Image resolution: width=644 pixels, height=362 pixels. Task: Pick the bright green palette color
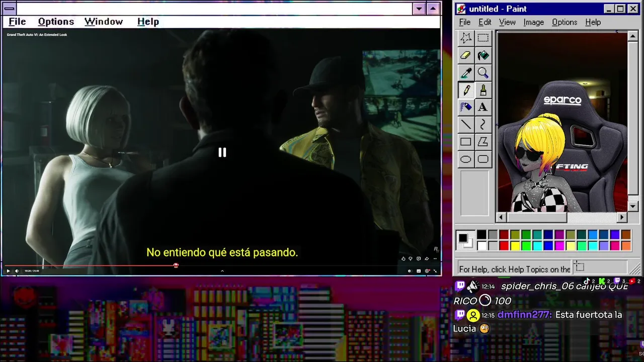point(526,246)
